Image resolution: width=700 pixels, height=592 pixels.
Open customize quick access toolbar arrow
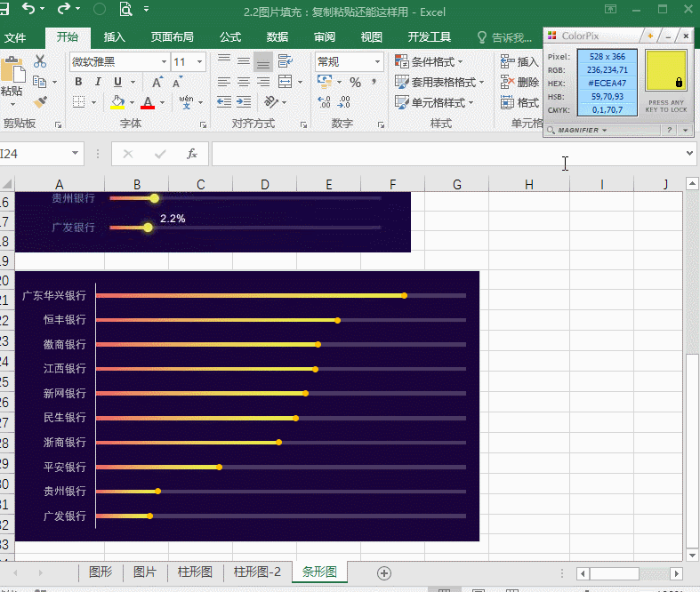pyautogui.click(x=147, y=9)
